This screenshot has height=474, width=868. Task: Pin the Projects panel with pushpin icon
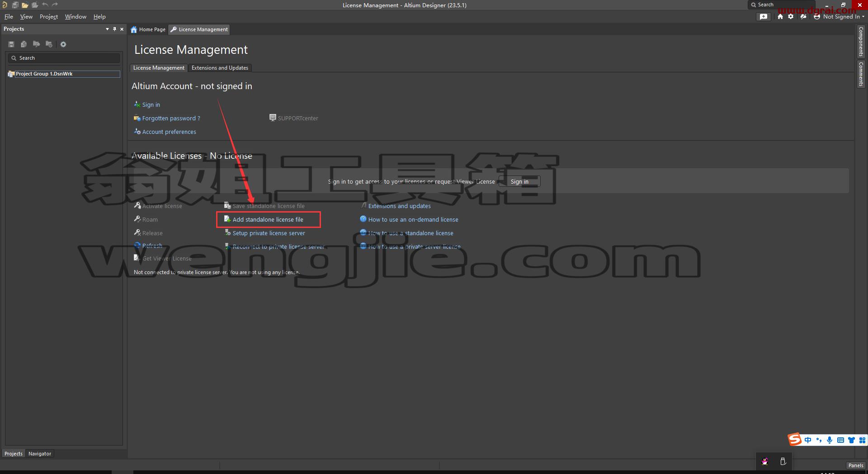click(x=114, y=29)
